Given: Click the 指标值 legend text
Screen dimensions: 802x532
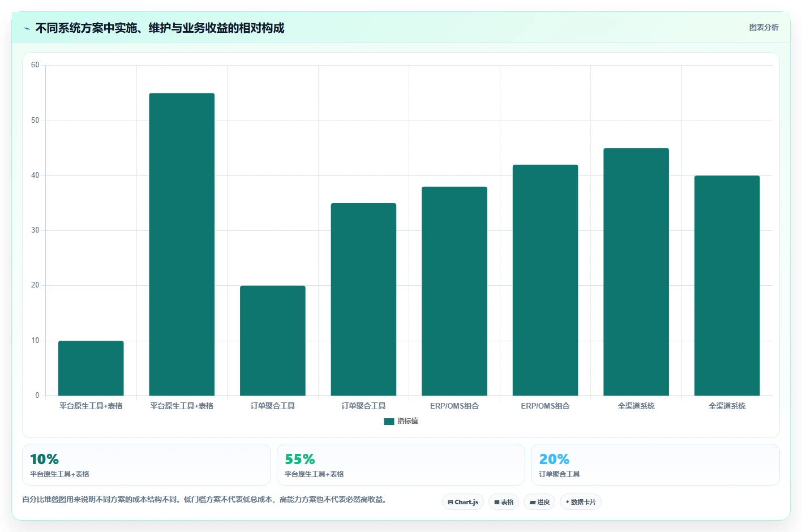Looking at the screenshot, I should point(408,421).
